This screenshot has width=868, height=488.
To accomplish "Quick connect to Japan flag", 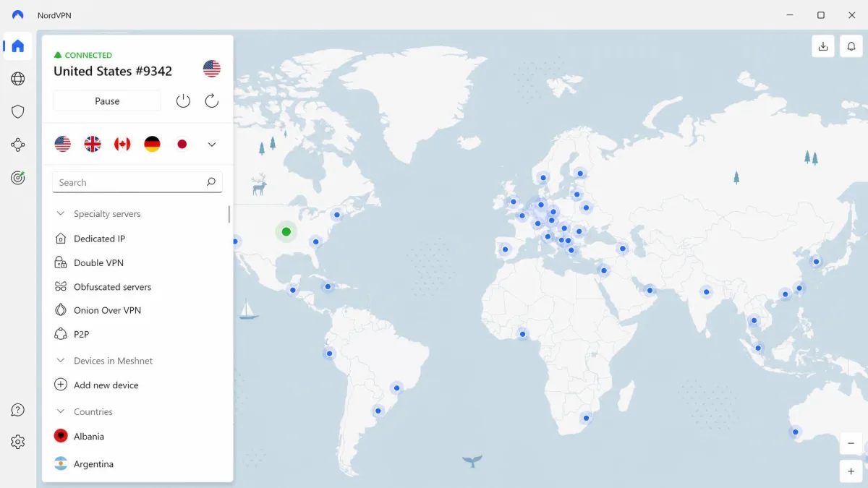I will pyautogui.click(x=182, y=144).
